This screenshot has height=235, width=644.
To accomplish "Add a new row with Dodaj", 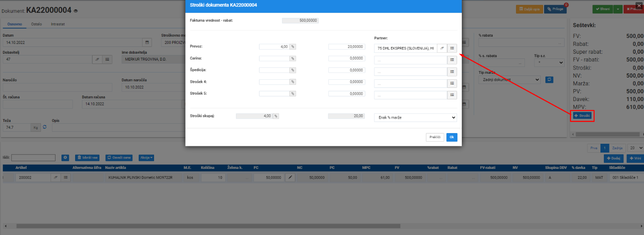I will tap(614, 158).
